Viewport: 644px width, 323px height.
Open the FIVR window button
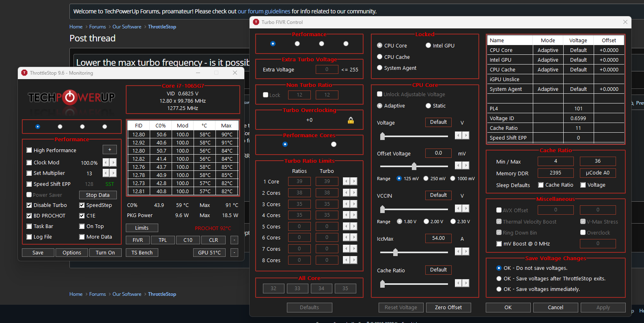pyautogui.click(x=138, y=240)
